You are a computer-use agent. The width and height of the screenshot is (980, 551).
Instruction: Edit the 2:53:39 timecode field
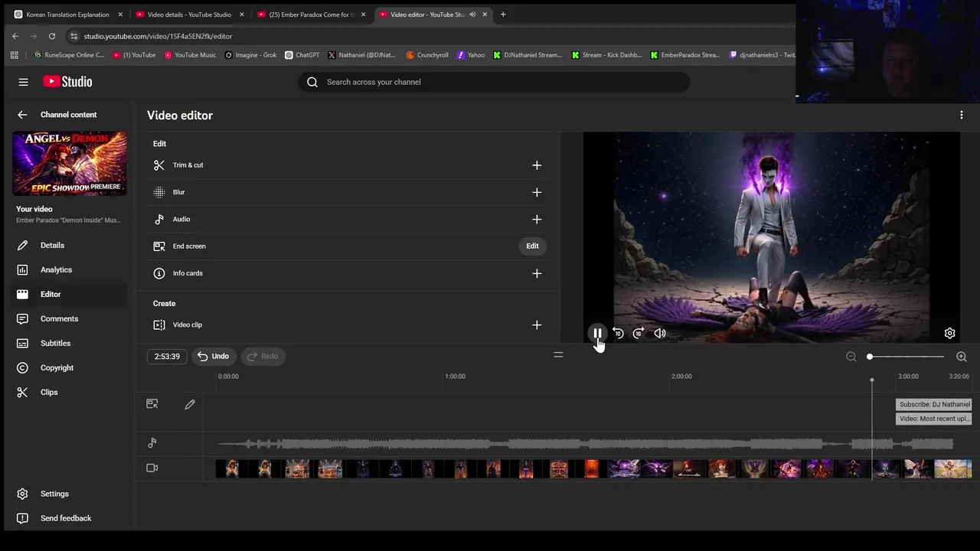[167, 356]
